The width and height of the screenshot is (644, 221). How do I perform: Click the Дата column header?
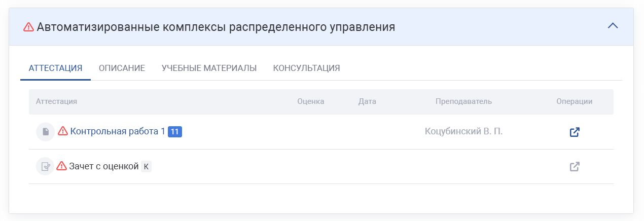point(367,101)
